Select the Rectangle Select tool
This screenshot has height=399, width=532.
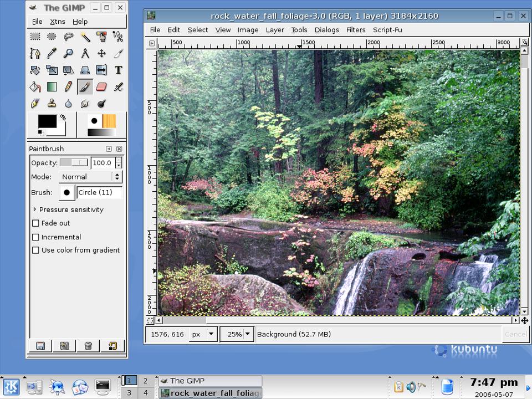click(35, 37)
